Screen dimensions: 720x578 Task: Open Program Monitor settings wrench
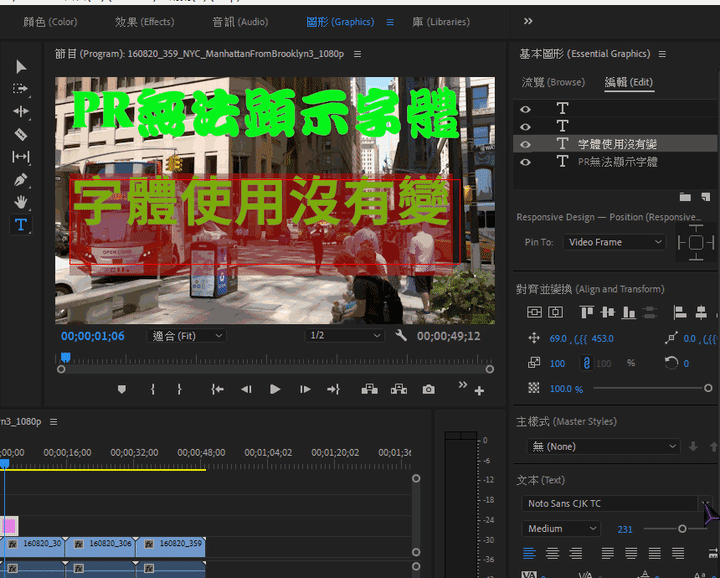click(x=401, y=336)
